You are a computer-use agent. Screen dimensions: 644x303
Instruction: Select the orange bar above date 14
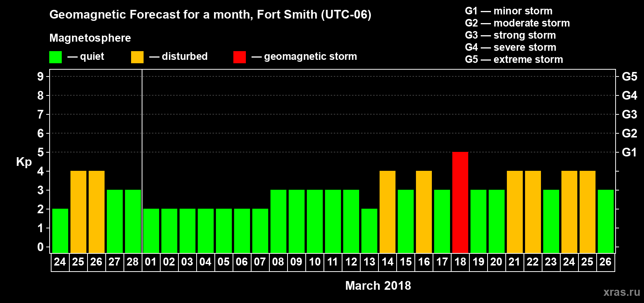click(x=388, y=212)
